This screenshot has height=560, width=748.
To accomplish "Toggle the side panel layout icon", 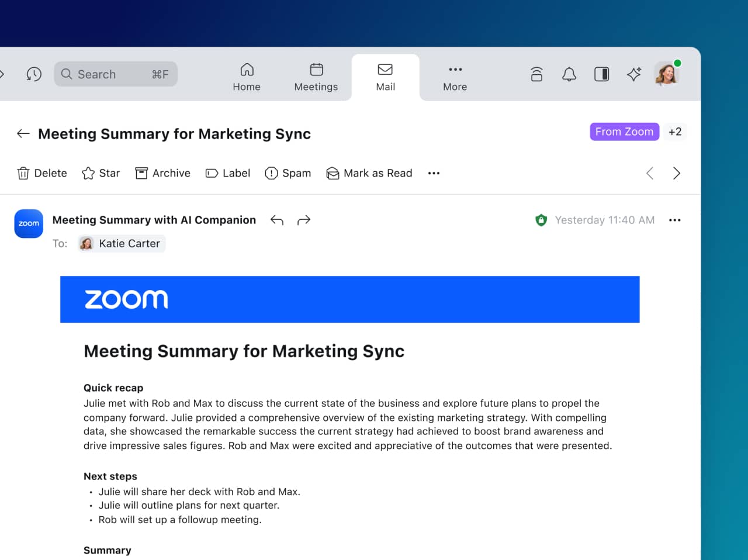I will point(601,74).
